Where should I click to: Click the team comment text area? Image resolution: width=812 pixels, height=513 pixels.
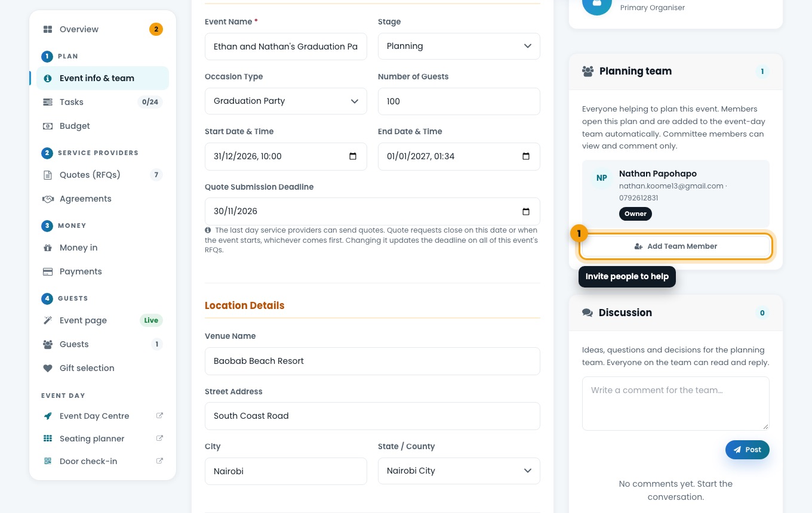point(676,403)
